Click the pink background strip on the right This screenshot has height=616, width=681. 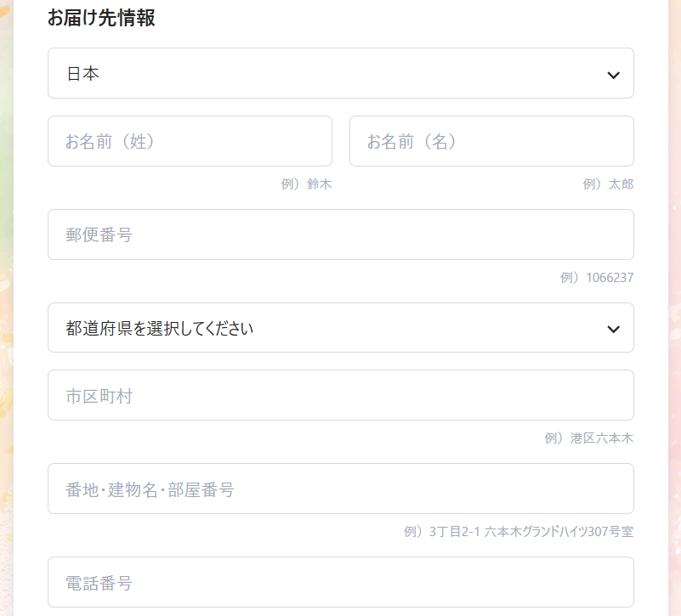[674, 308]
